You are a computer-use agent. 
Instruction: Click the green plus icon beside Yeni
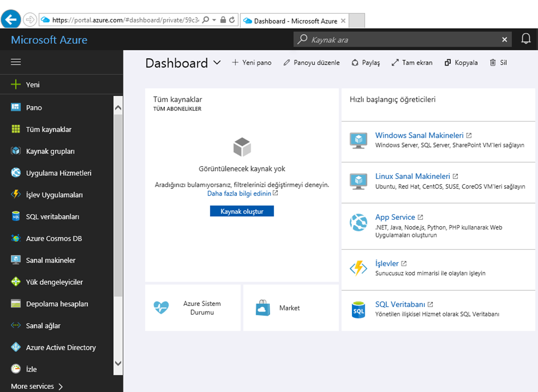click(16, 84)
